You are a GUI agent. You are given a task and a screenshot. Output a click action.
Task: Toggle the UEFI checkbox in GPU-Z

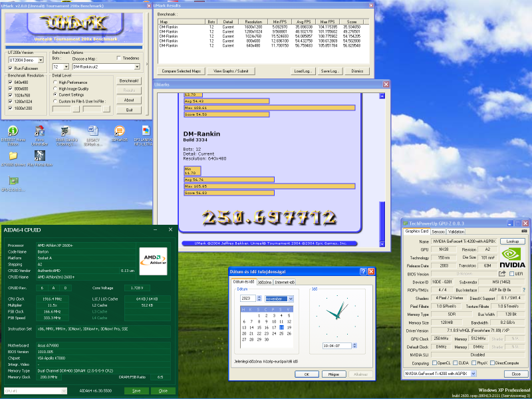pos(511,274)
